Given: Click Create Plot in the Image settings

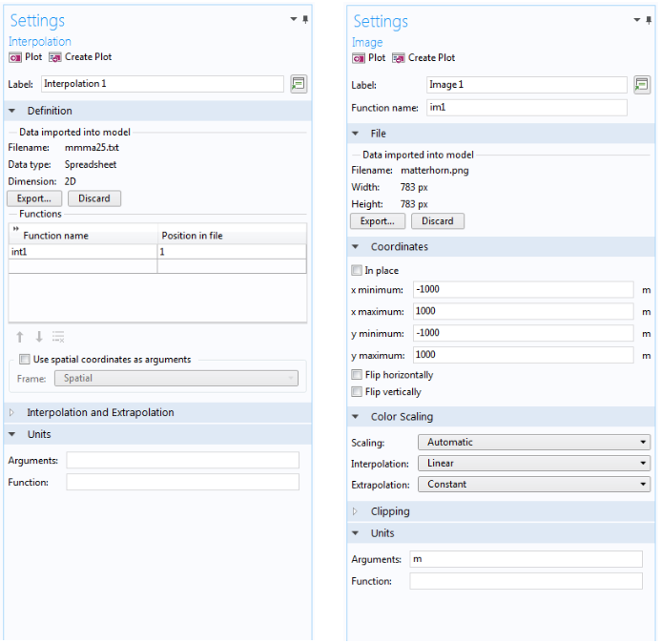Looking at the screenshot, I should [423, 58].
